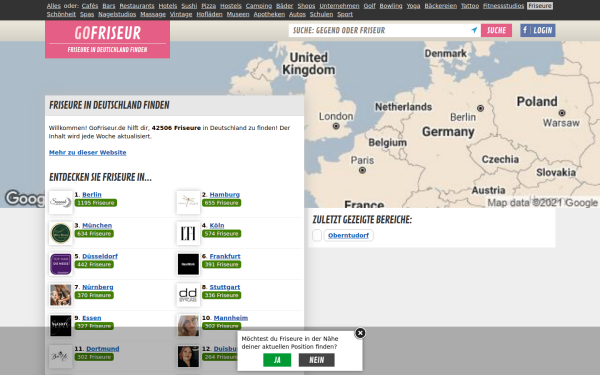Select the Sushi category in top menu

[189, 6]
